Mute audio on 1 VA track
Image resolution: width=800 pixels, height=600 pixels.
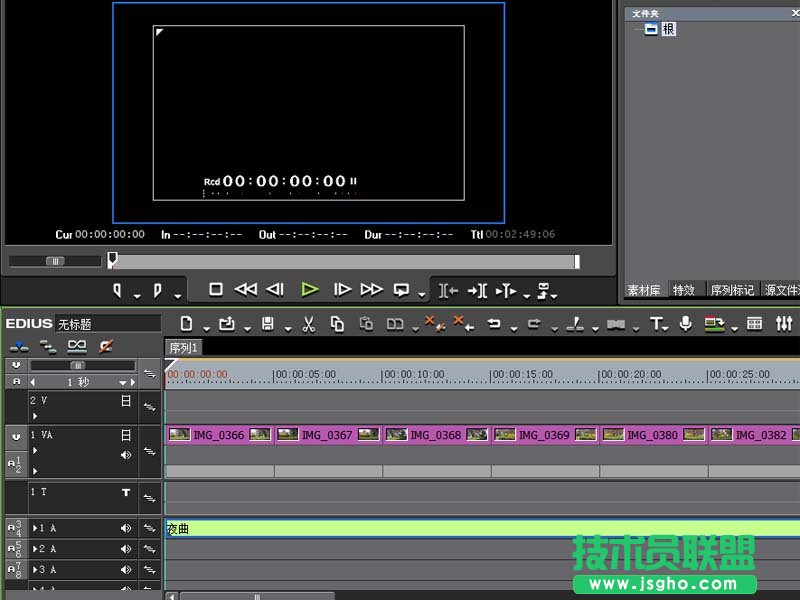[x=126, y=455]
